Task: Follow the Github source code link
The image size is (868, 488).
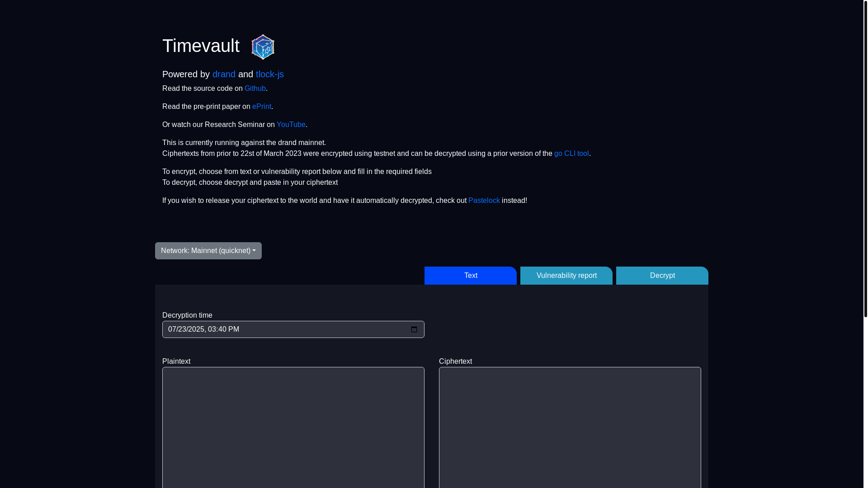Action: 255,89
